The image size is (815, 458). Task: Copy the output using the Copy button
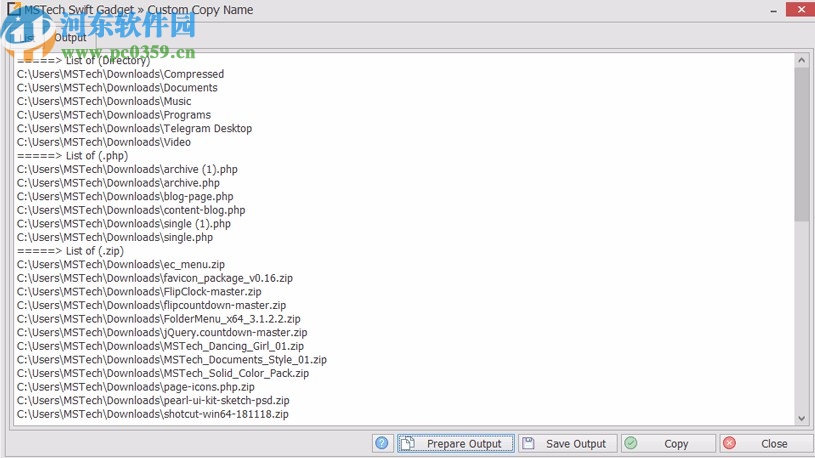pyautogui.click(x=668, y=443)
